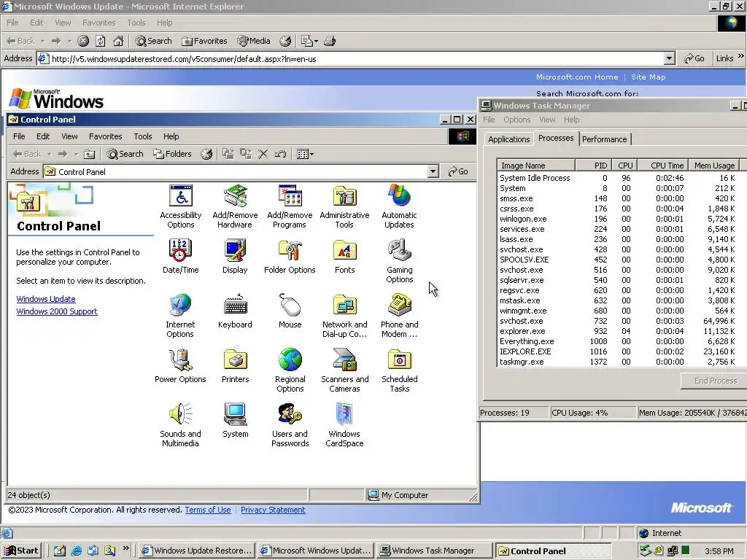Click Control Panel Go button
Image resolution: width=747 pixels, height=560 pixels.
click(x=458, y=171)
